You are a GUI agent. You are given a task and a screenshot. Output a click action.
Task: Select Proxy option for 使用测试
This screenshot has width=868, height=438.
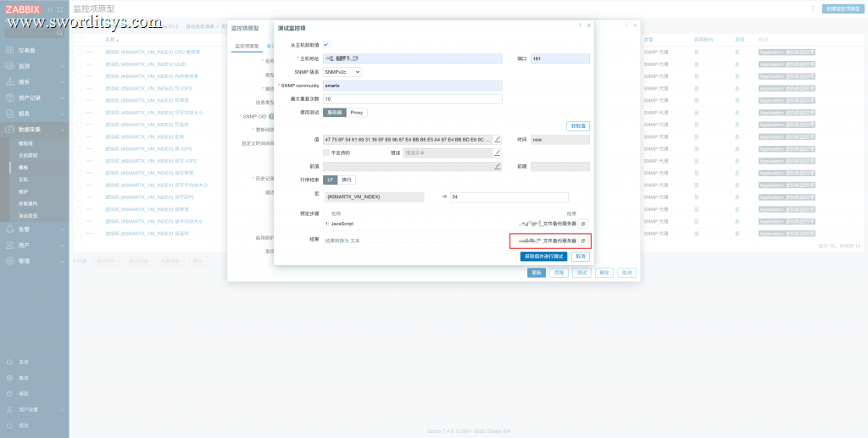point(357,113)
